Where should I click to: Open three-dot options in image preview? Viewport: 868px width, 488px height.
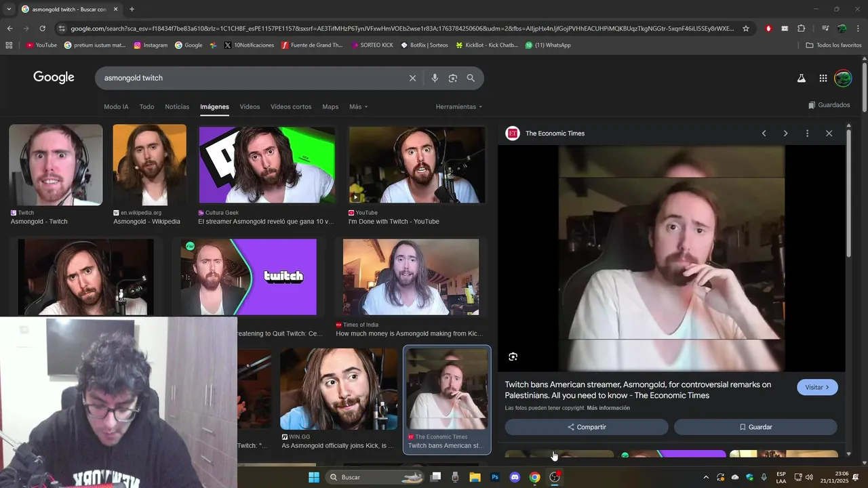point(807,134)
